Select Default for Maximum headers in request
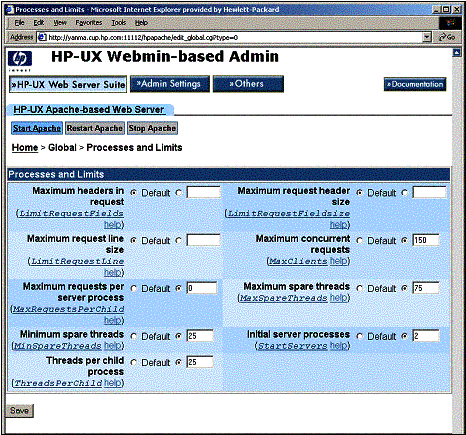Image resolution: width=466 pixels, height=435 pixels. tap(134, 193)
